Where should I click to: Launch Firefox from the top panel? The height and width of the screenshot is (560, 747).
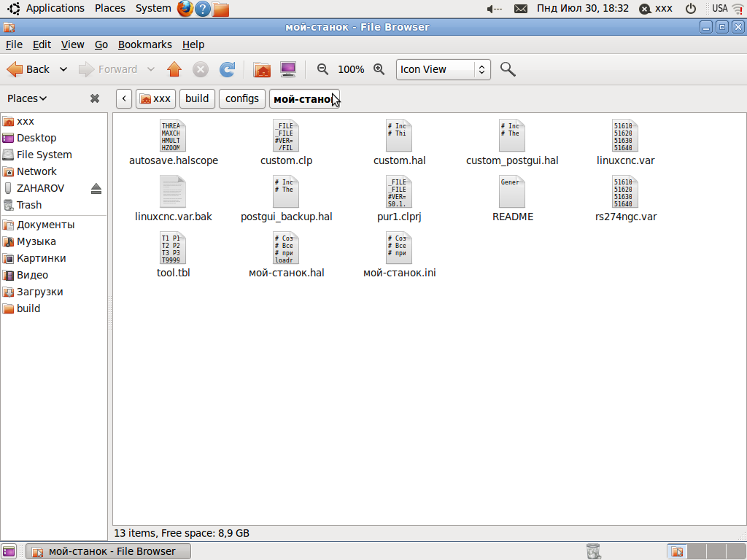[185, 9]
